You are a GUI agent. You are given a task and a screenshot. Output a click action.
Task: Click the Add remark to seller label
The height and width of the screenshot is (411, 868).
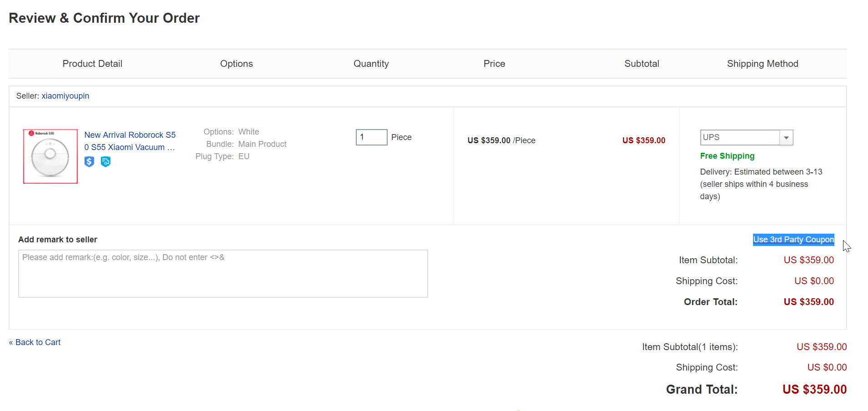58,240
